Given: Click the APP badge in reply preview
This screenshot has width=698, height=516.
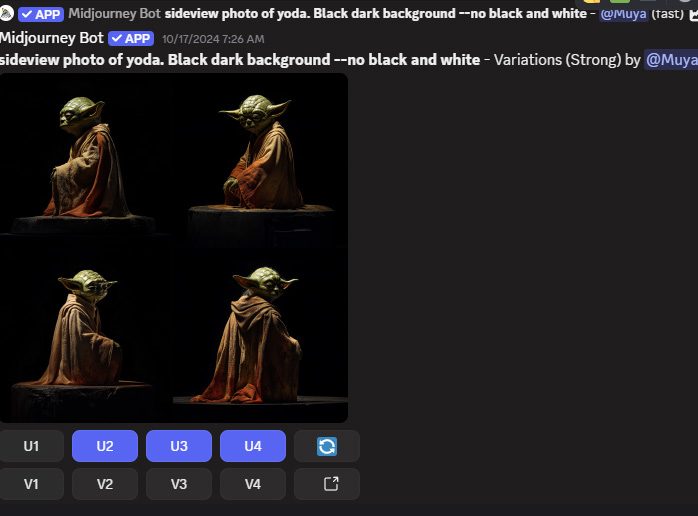Looking at the screenshot, I should (x=41, y=14).
